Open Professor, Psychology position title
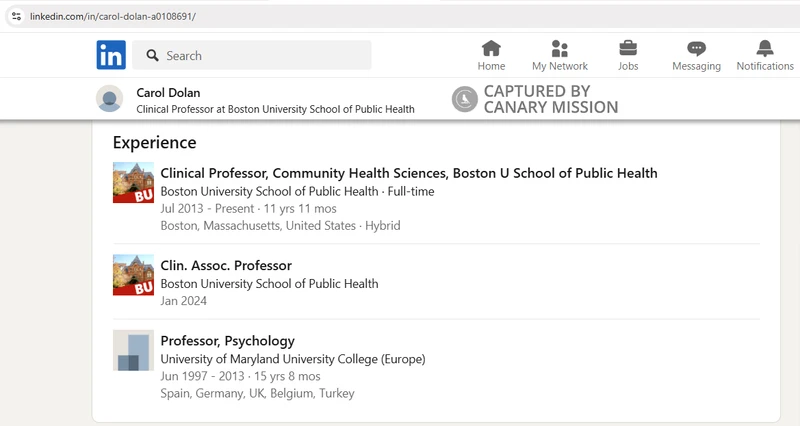Viewport: 800px width, 426px height. click(x=228, y=341)
